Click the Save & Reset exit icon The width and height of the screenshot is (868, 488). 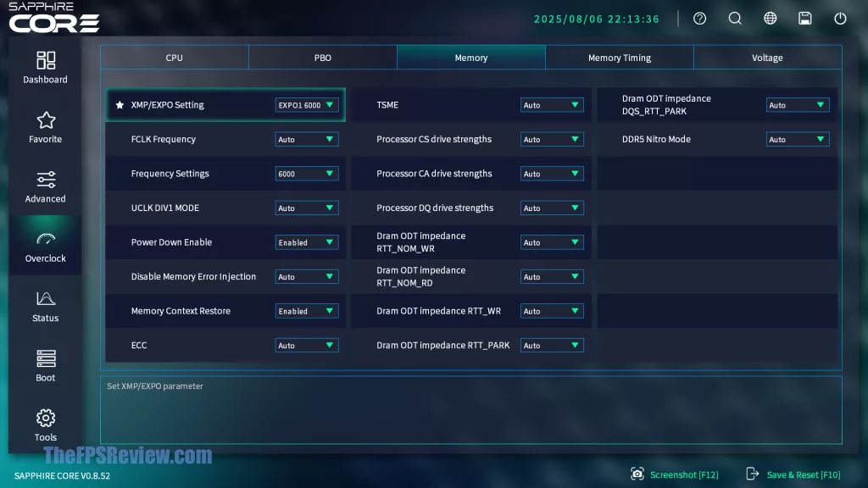[753, 474]
